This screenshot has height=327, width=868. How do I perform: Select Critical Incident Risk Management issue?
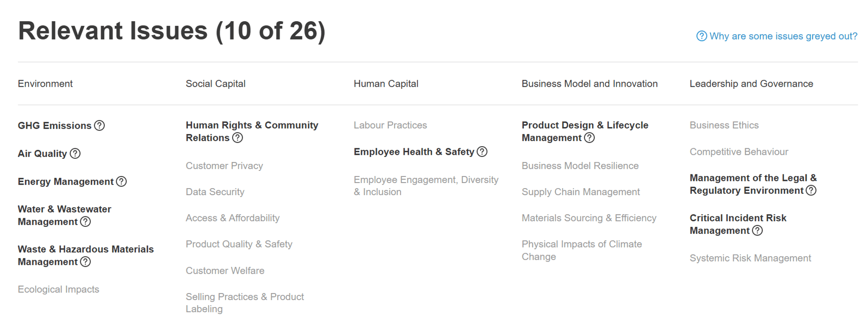point(738,224)
